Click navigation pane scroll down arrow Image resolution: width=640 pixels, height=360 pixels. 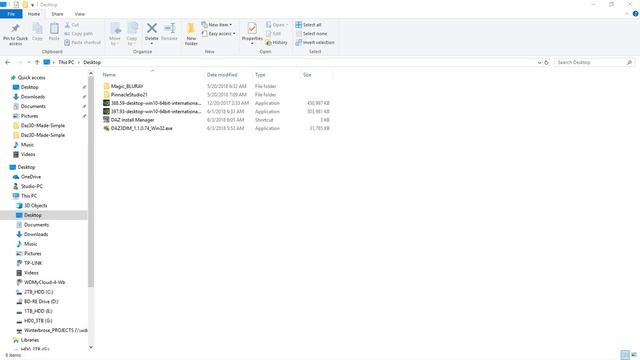click(x=91, y=347)
